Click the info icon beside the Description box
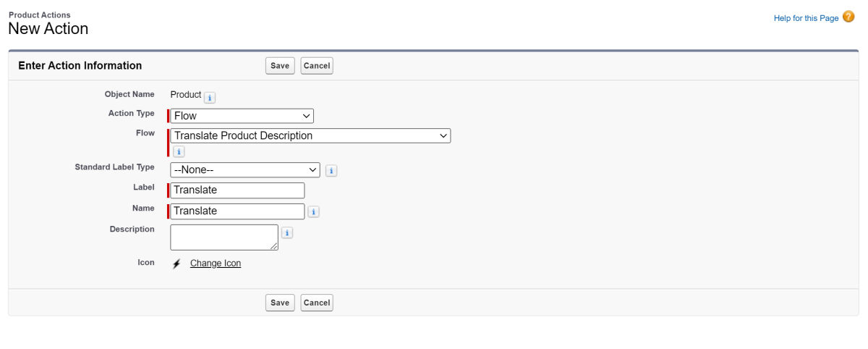 tap(287, 233)
